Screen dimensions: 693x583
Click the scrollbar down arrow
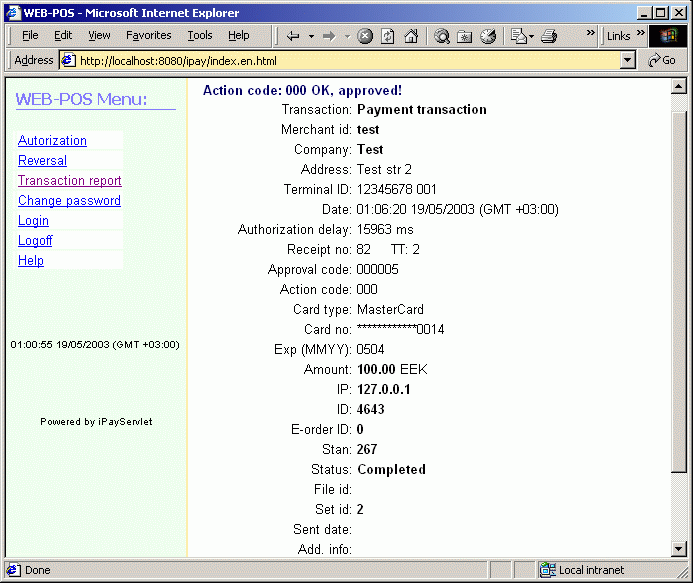[x=678, y=549]
